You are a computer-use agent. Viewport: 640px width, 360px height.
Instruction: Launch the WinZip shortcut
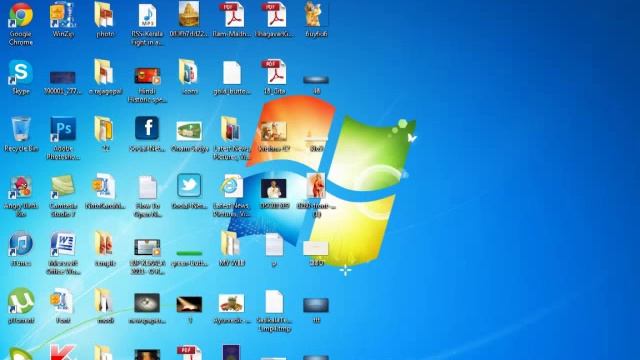62,15
